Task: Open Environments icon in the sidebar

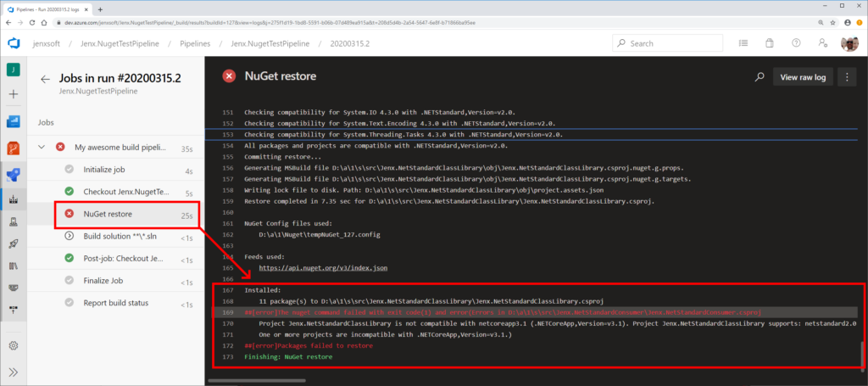Action: tap(14, 222)
